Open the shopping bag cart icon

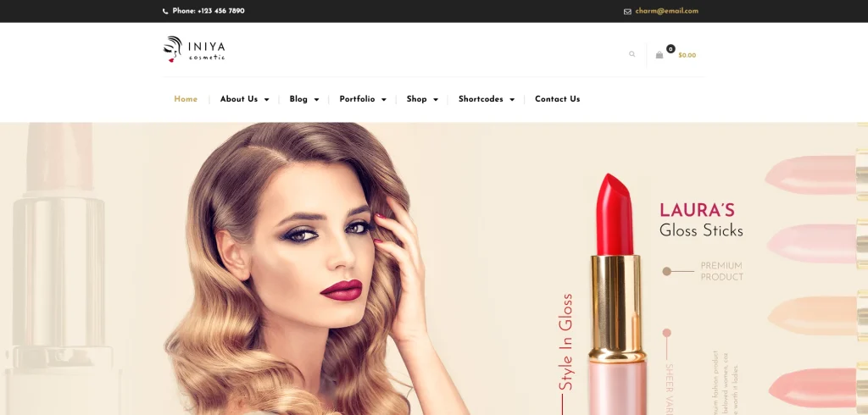(x=659, y=55)
